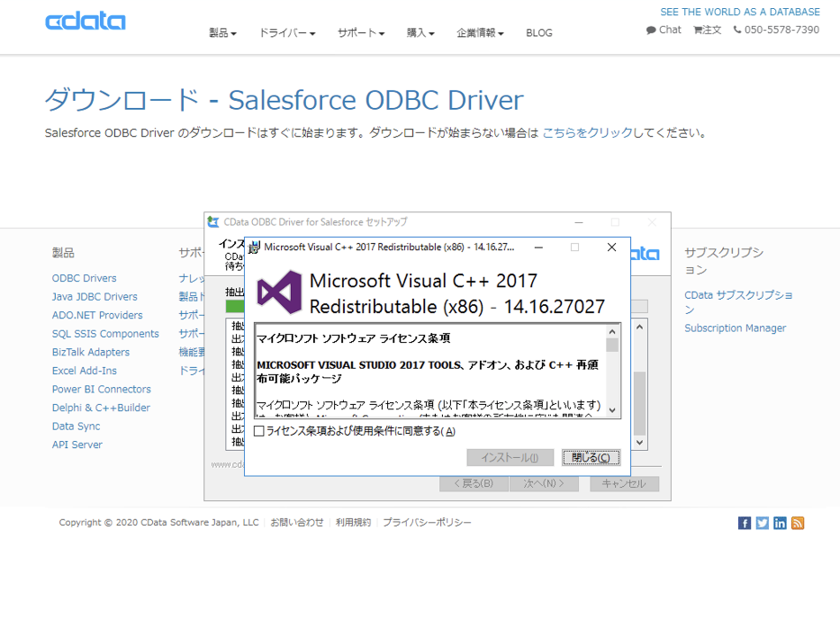Viewport: 840px width, 620px height.
Task: Minimize the CData ODBC Driver setup window
Action: 579,221
